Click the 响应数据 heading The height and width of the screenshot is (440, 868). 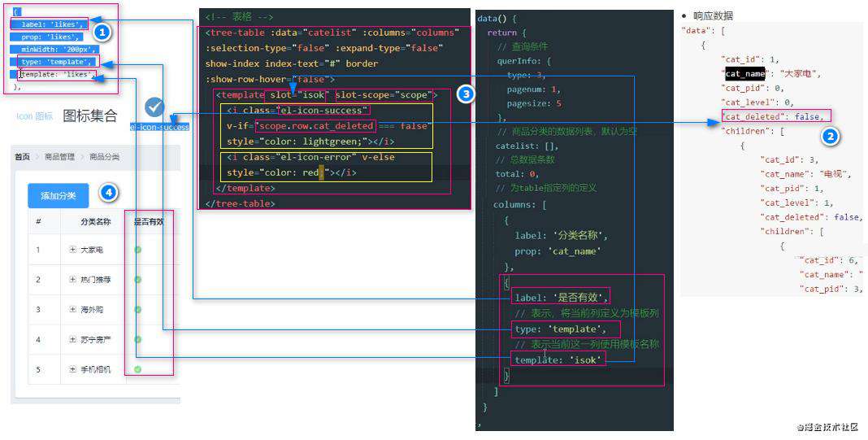coord(713,15)
